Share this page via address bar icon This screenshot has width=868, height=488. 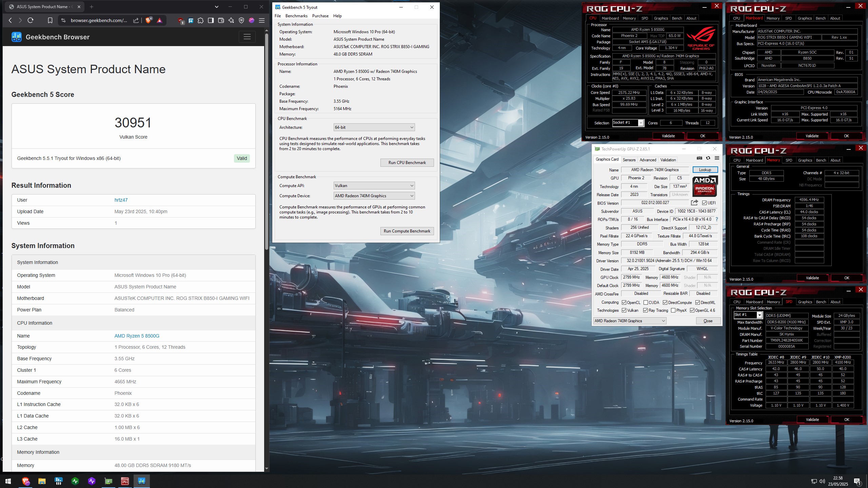click(x=136, y=20)
